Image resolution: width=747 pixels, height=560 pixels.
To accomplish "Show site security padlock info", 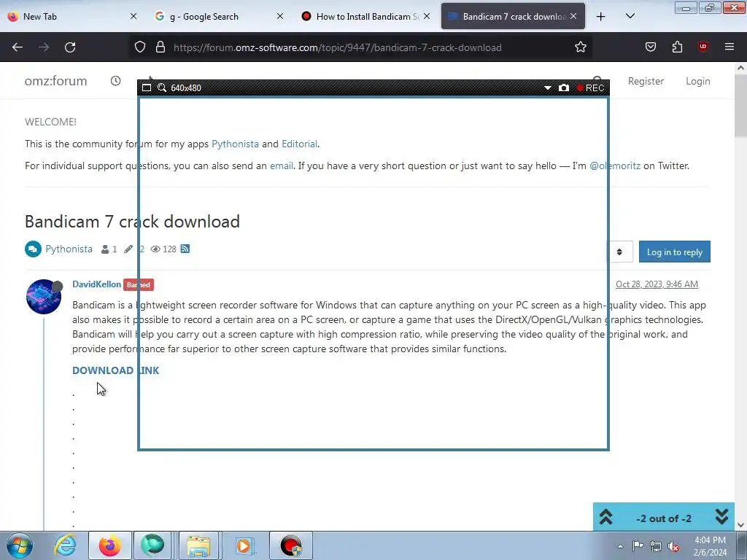I will click(x=160, y=47).
